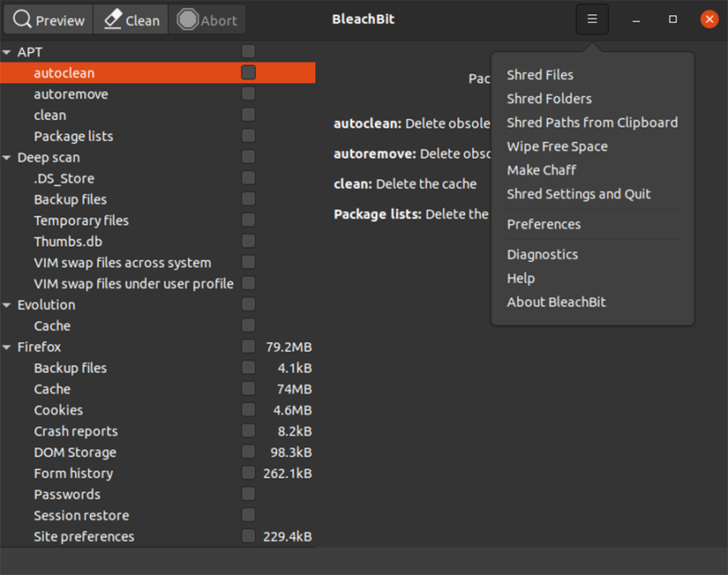This screenshot has height=575, width=728.
Task: Collapse the APT section
Action: click(9, 51)
